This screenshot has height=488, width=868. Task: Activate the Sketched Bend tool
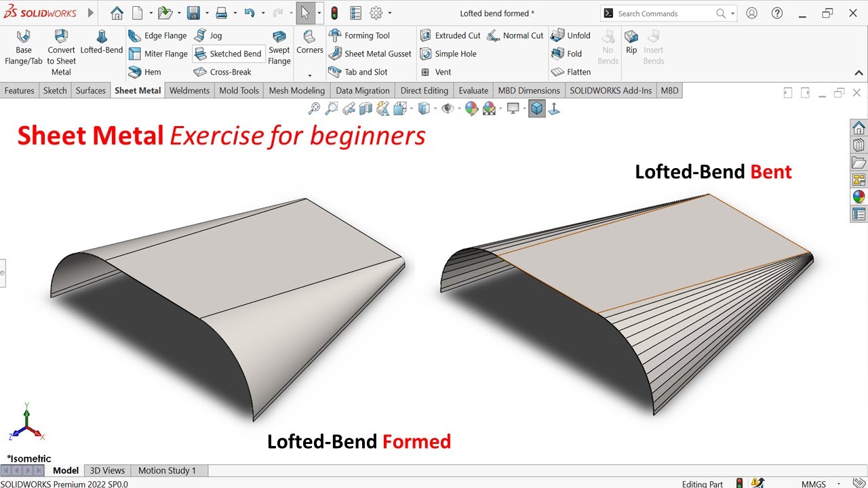coord(228,54)
